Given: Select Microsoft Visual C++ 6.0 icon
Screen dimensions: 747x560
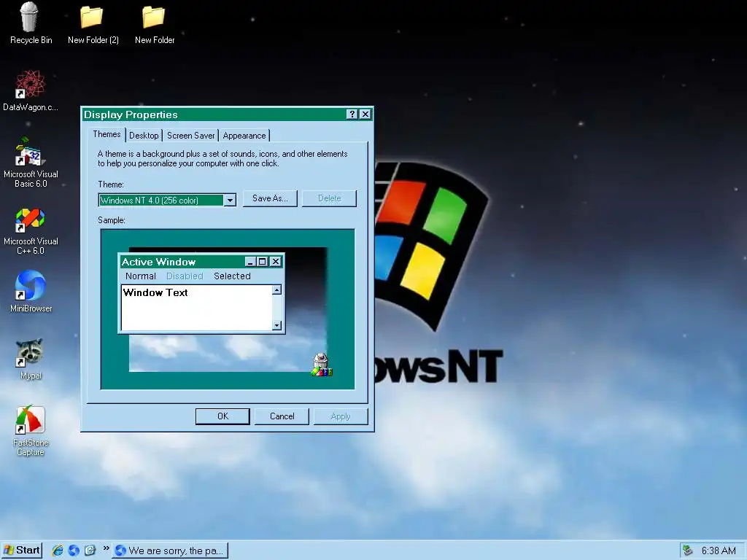Looking at the screenshot, I should (x=31, y=231).
